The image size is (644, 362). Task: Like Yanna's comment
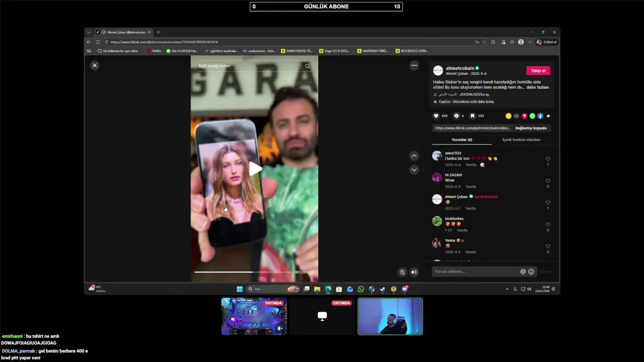pyautogui.click(x=548, y=246)
